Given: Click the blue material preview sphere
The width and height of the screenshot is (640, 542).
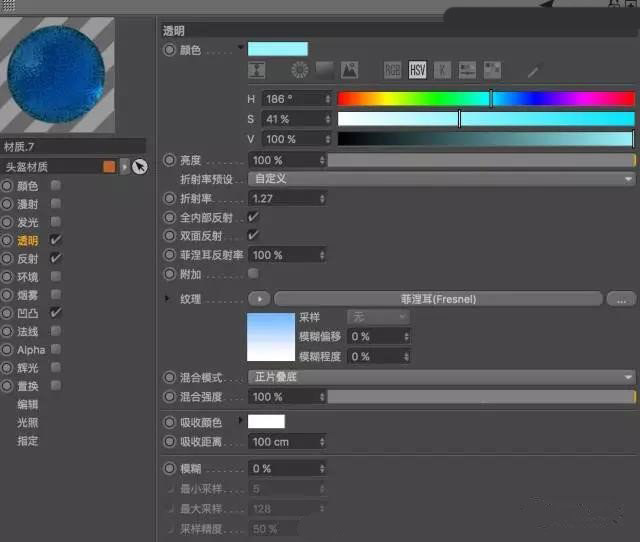Looking at the screenshot, I should (56, 74).
